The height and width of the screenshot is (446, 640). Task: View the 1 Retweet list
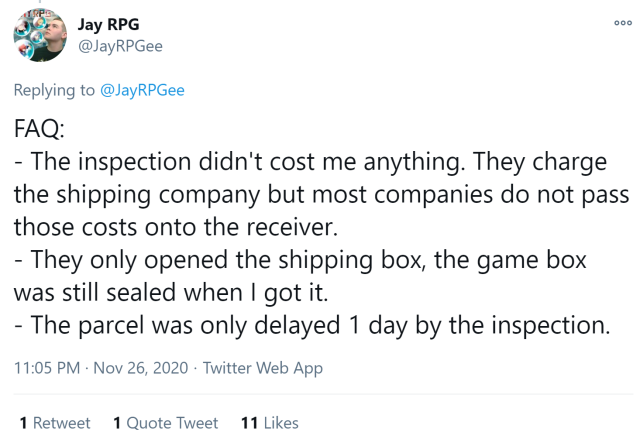pyautogui.click(x=55, y=423)
